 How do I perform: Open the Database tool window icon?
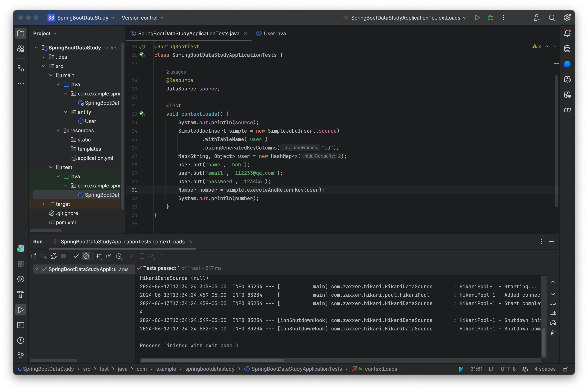[567, 49]
